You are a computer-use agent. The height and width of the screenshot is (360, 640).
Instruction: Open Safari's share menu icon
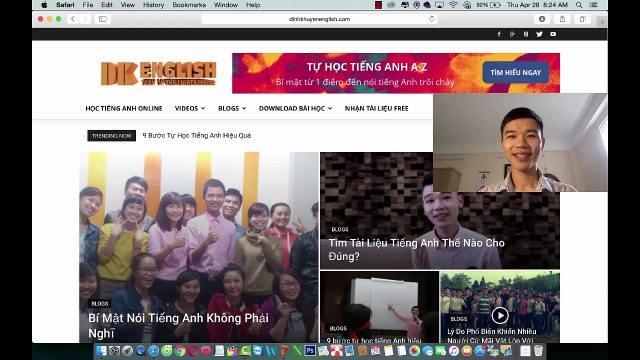(562, 19)
